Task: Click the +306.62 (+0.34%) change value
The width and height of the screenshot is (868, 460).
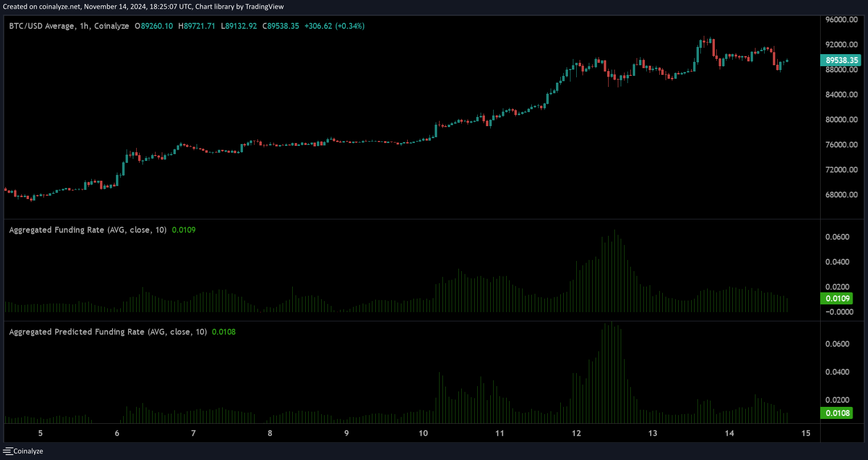Action: (334, 26)
